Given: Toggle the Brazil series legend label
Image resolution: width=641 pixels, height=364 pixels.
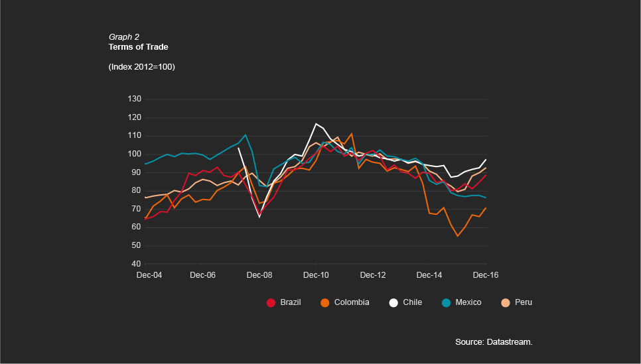Looking at the screenshot, I should (290, 302).
